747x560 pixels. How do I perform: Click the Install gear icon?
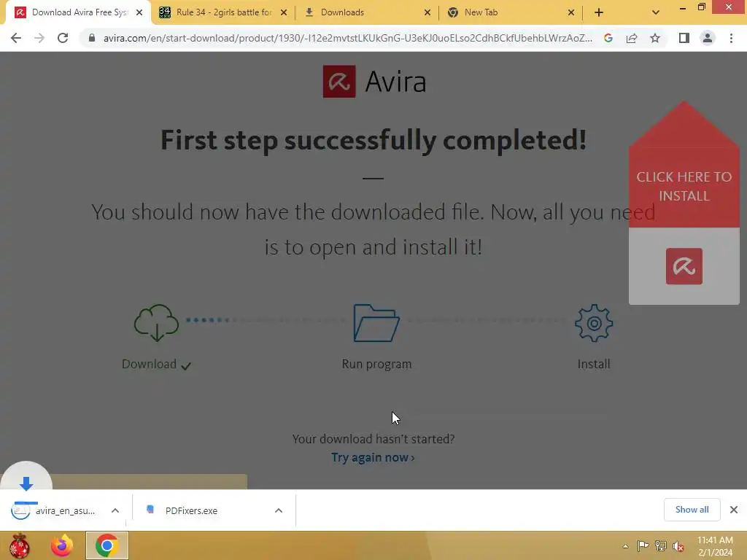pyautogui.click(x=594, y=323)
